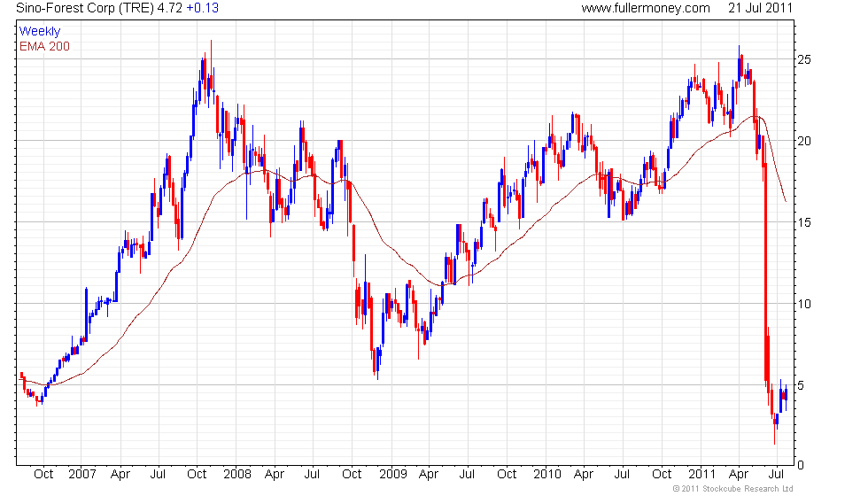Click the 'Apr' label following 2011
Image resolution: width=868 pixels, height=496 pixels.
[x=739, y=475]
